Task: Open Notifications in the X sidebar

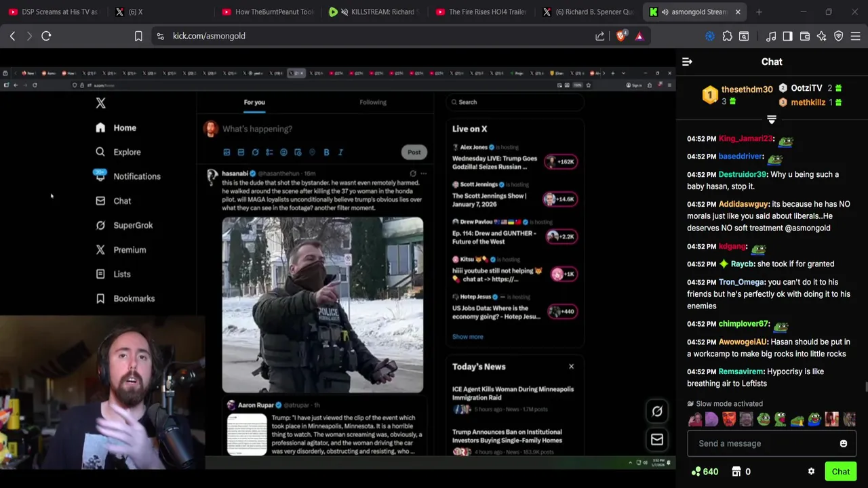Action: pyautogui.click(x=128, y=176)
